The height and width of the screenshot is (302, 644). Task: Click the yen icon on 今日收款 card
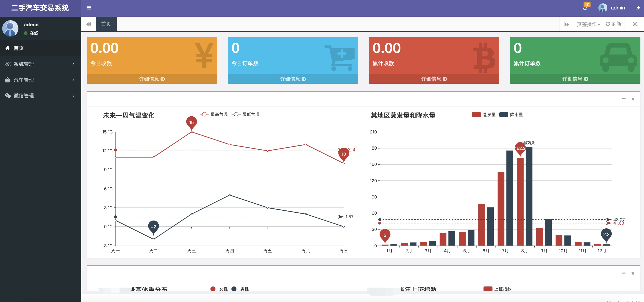204,56
